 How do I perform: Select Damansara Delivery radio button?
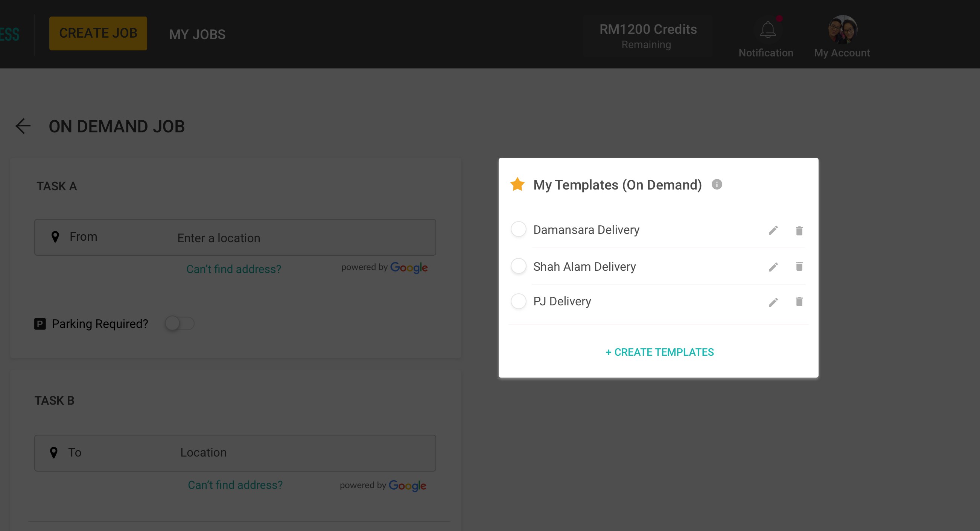[x=519, y=229]
